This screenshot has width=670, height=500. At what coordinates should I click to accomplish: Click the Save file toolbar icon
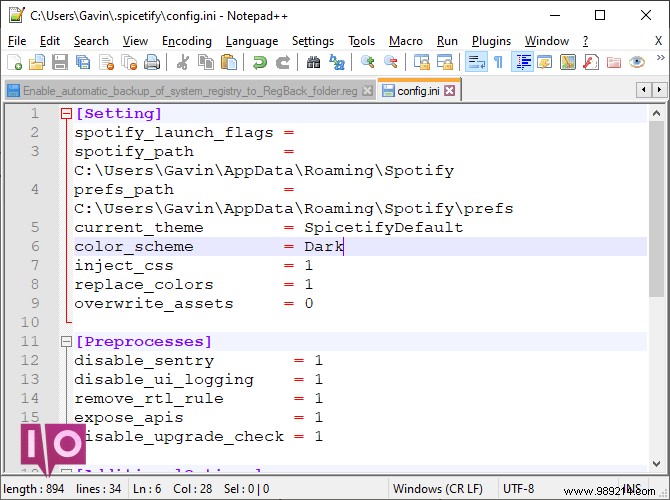[x=59, y=62]
